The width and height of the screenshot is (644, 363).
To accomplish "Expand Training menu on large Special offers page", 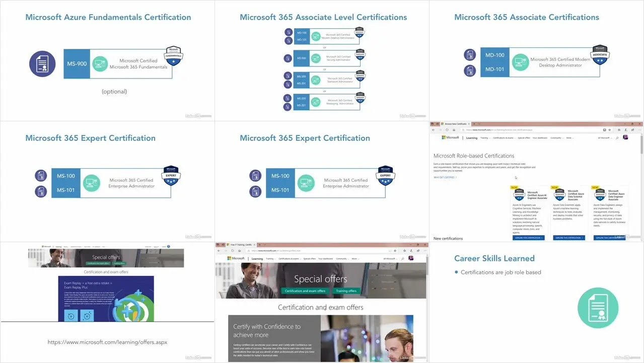I will coord(271,259).
